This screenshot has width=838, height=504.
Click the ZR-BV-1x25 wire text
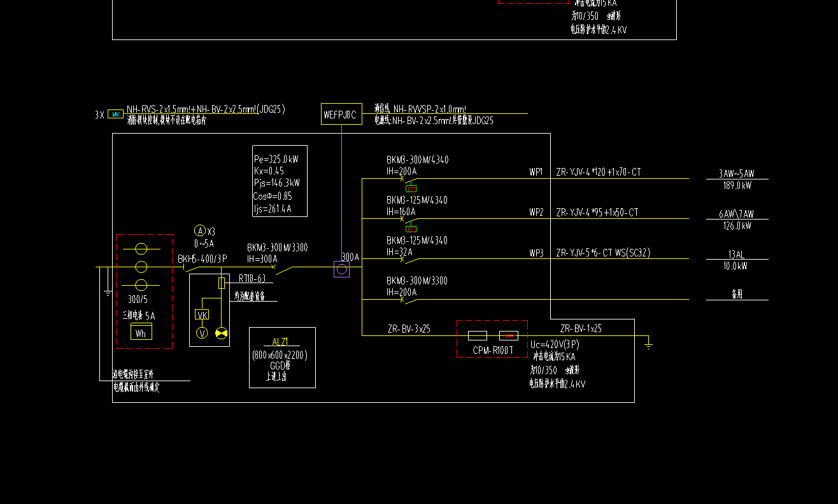click(581, 328)
